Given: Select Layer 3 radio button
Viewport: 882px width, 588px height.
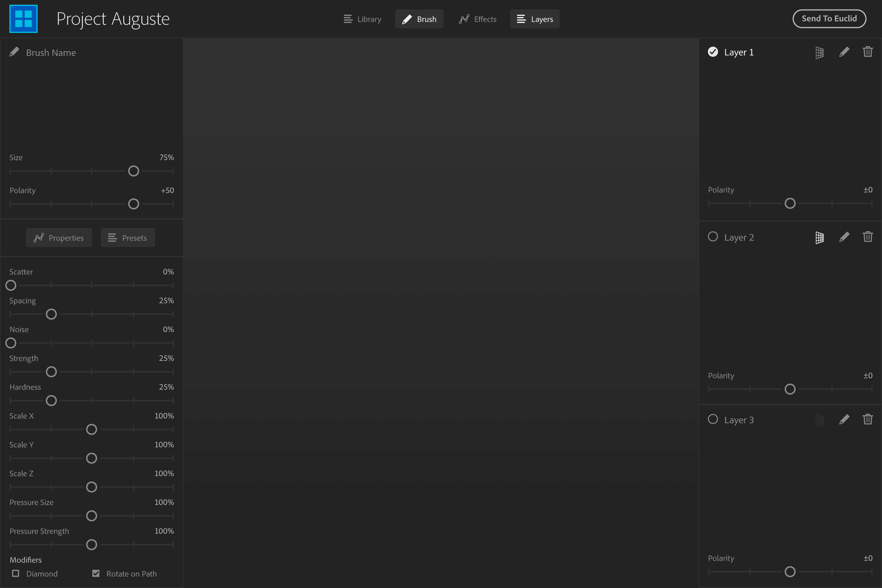Looking at the screenshot, I should (x=712, y=419).
